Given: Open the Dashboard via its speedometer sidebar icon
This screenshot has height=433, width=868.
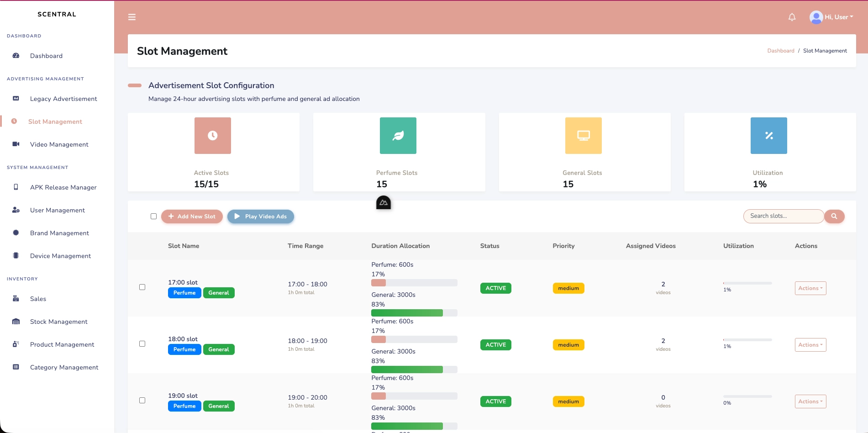Looking at the screenshot, I should coord(16,56).
